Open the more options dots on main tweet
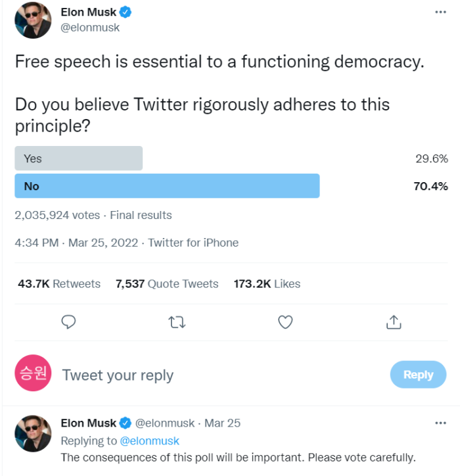 point(440,12)
